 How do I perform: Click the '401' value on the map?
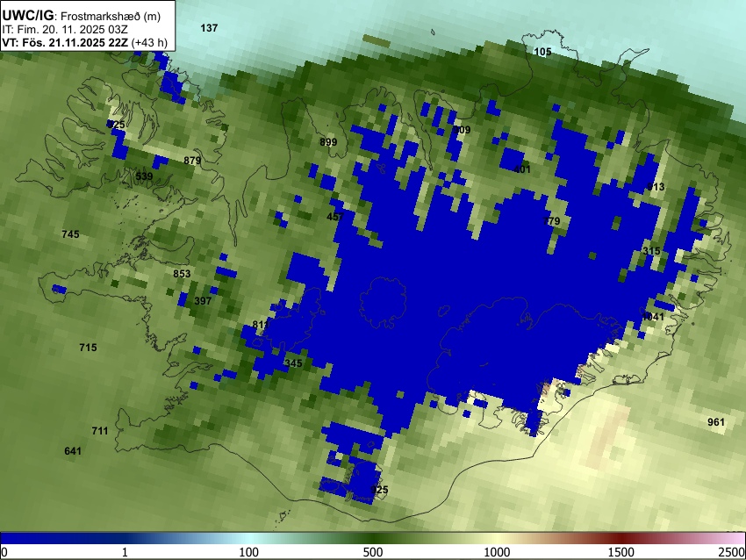pos(522,169)
